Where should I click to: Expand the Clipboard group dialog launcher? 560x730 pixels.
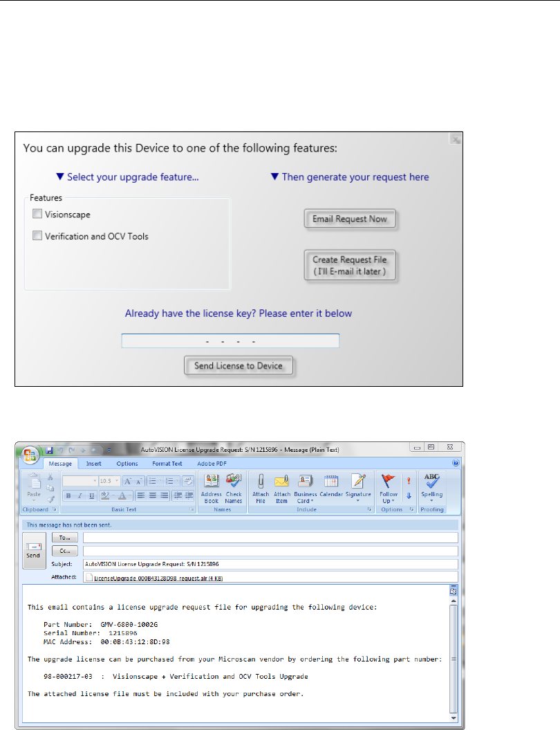(x=55, y=509)
